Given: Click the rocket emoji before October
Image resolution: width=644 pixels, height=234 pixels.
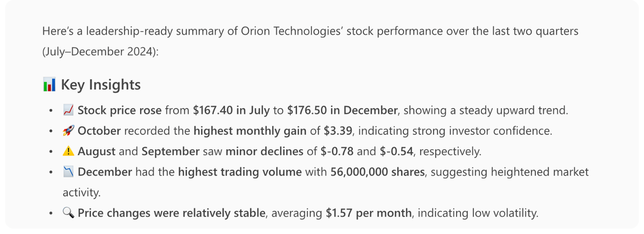Looking at the screenshot, I should (68, 131).
